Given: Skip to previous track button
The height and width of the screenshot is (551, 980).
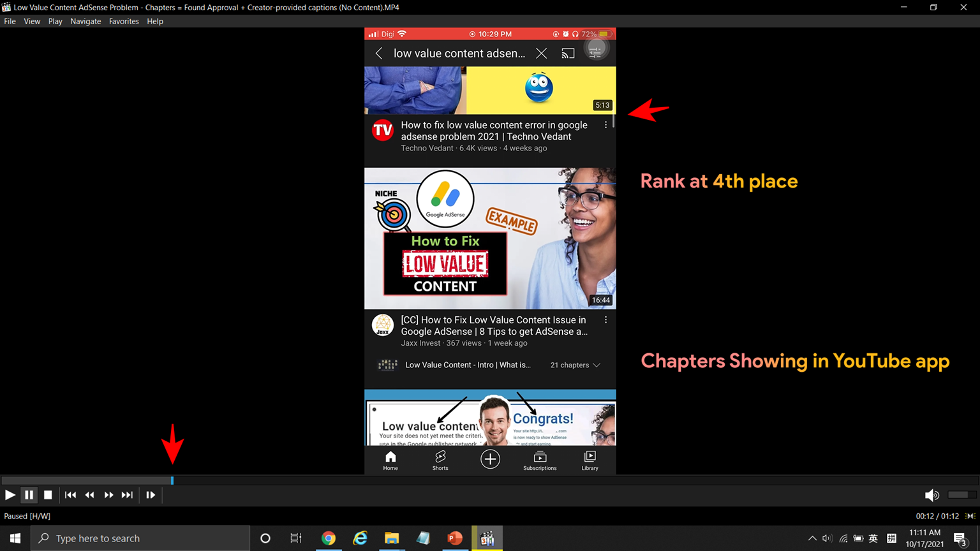Looking at the screenshot, I should click(71, 495).
